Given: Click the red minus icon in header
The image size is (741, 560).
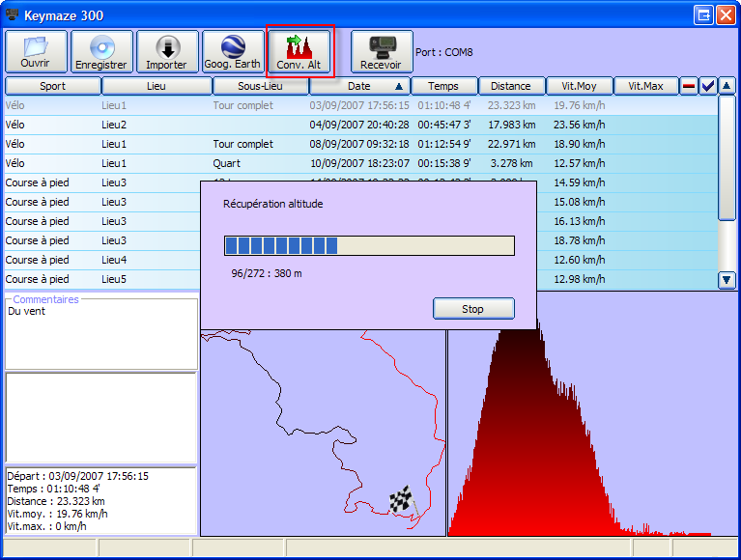Looking at the screenshot, I should [x=689, y=86].
